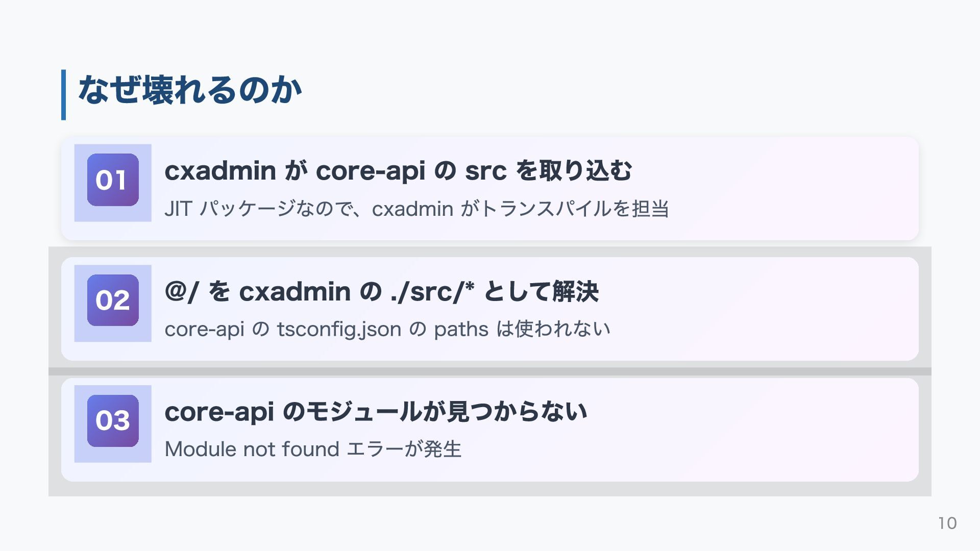Click the light purple square behind 01

coord(80,215)
